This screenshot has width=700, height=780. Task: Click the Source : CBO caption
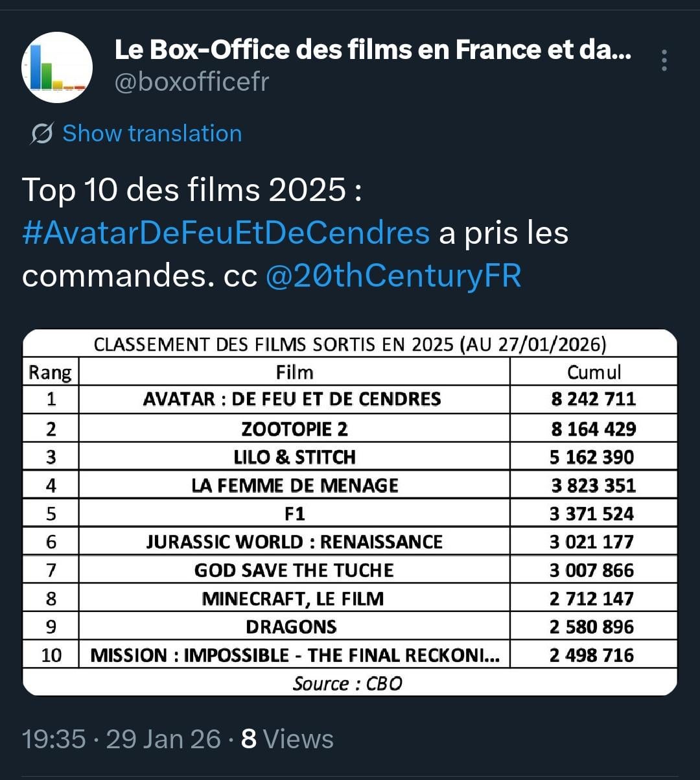pos(347,683)
